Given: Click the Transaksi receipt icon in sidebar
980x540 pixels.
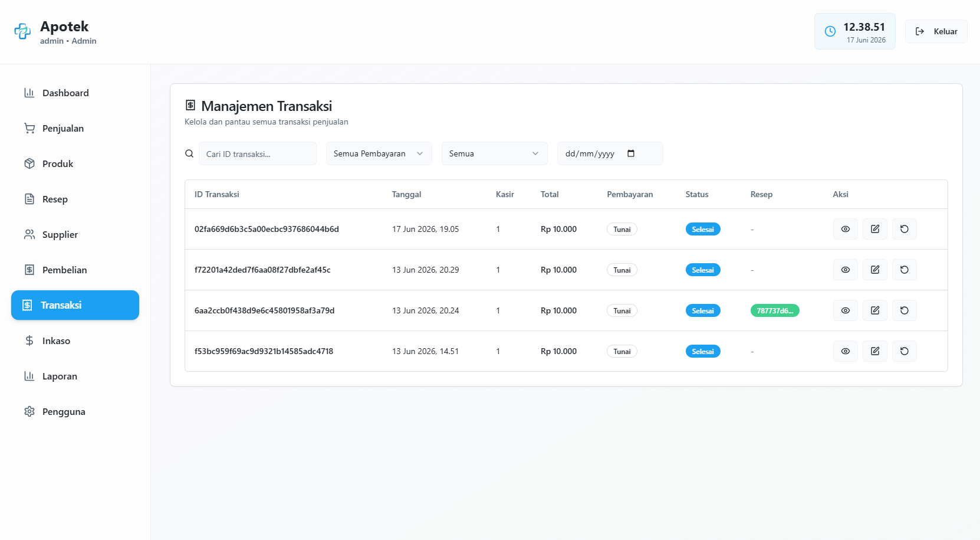Looking at the screenshot, I should tap(27, 305).
